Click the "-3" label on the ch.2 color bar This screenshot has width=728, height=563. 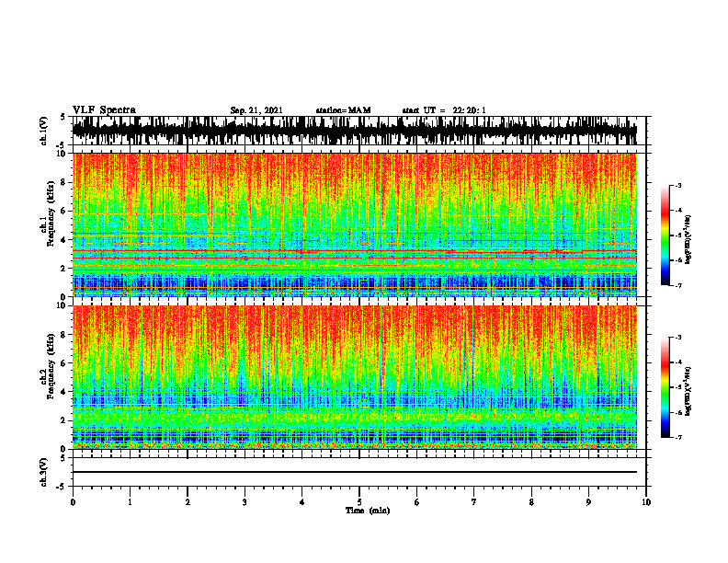[x=678, y=337]
